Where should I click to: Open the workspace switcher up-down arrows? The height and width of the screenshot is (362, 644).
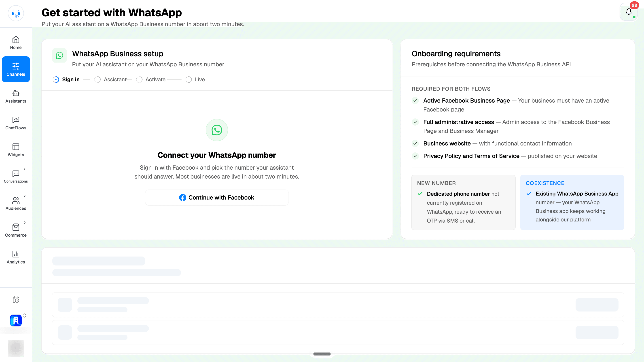(x=25, y=316)
